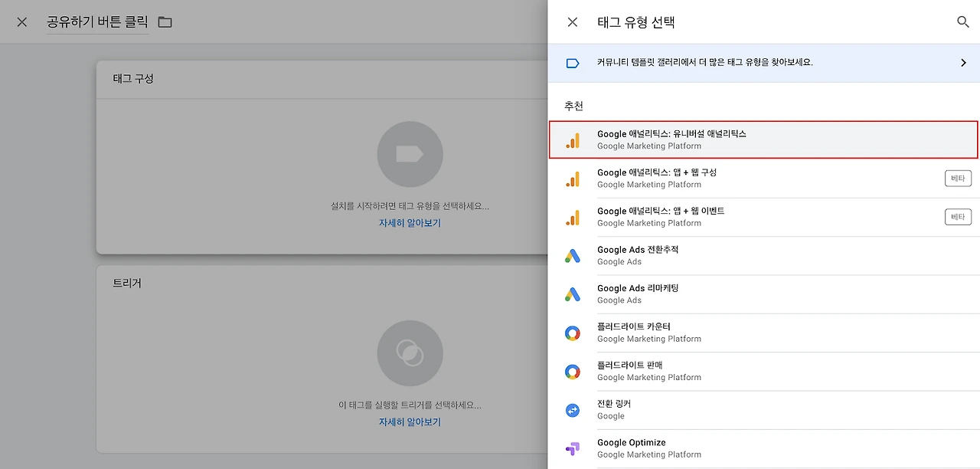Select 플러드라이트 판매 tag type
The height and width of the screenshot is (469, 980).
pos(764,371)
